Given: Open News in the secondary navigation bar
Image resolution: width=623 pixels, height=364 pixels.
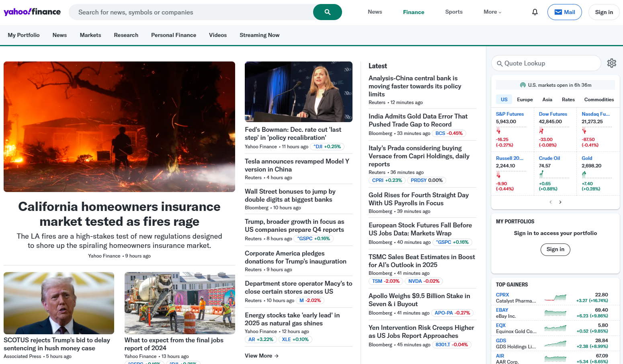Looking at the screenshot, I should coord(59,35).
